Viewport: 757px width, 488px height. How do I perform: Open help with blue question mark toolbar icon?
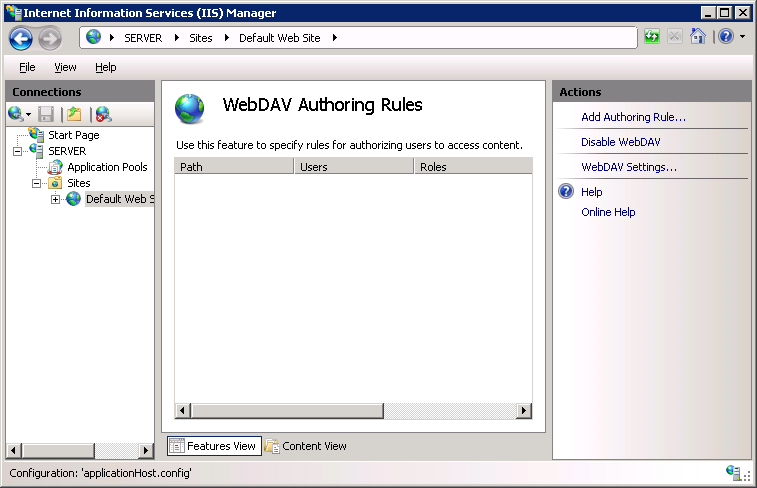point(726,36)
